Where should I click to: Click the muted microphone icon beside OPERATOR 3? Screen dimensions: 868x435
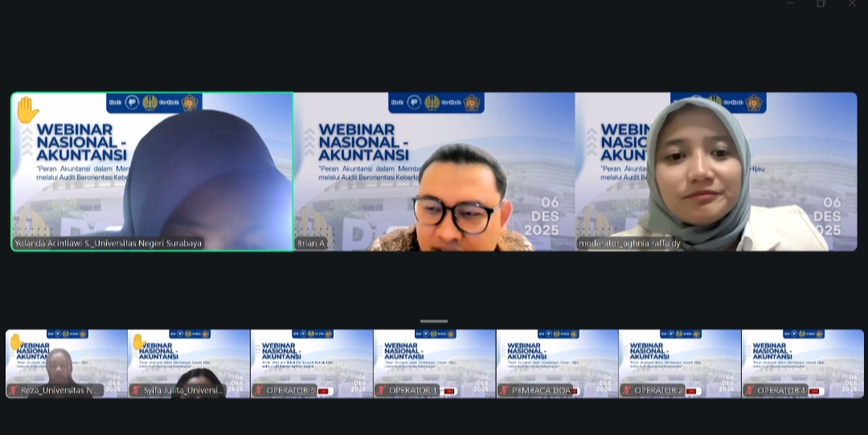point(259,391)
